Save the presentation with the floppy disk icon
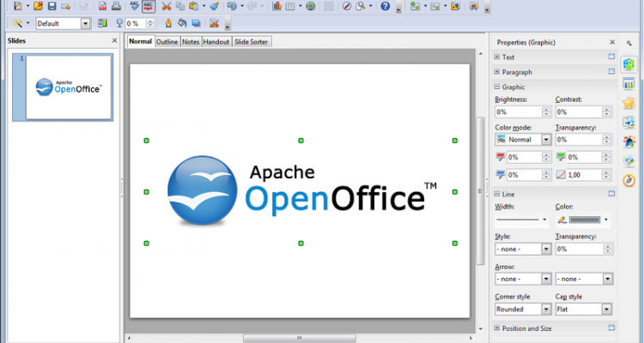The height and width of the screenshot is (343, 644). [x=52, y=6]
